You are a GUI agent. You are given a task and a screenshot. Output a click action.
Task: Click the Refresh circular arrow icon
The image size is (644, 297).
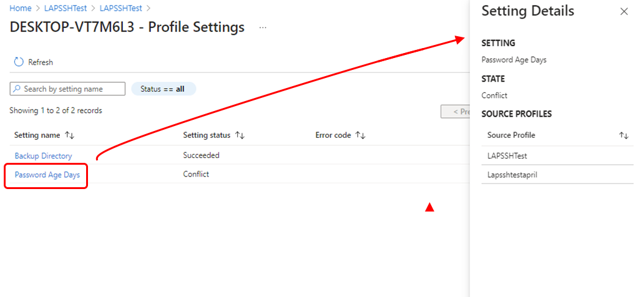19,62
